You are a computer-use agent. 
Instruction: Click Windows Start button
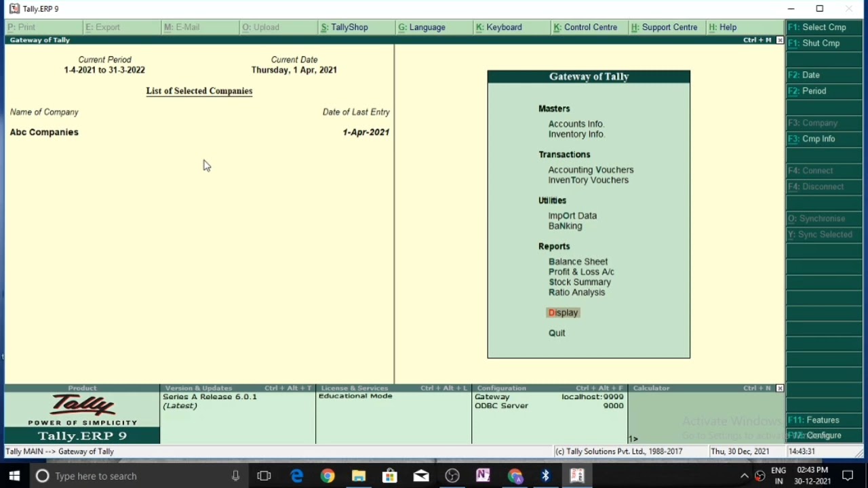point(14,476)
